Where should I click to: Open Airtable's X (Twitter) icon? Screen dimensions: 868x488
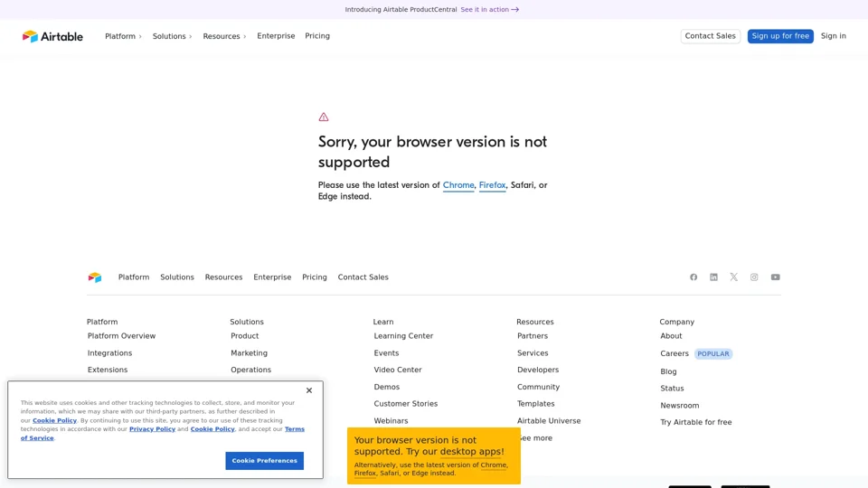(x=733, y=277)
